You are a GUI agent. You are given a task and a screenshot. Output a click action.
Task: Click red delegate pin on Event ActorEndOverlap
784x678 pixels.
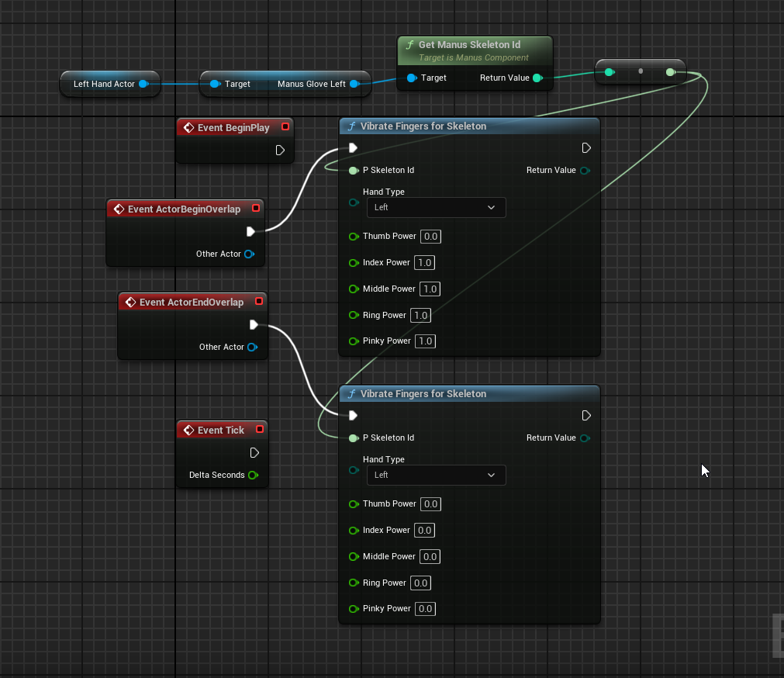click(259, 302)
